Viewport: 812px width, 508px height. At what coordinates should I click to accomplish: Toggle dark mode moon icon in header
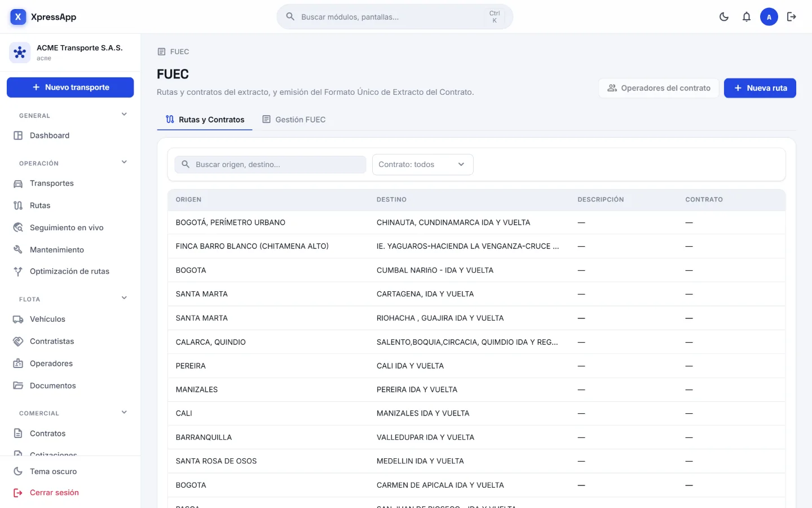click(724, 17)
